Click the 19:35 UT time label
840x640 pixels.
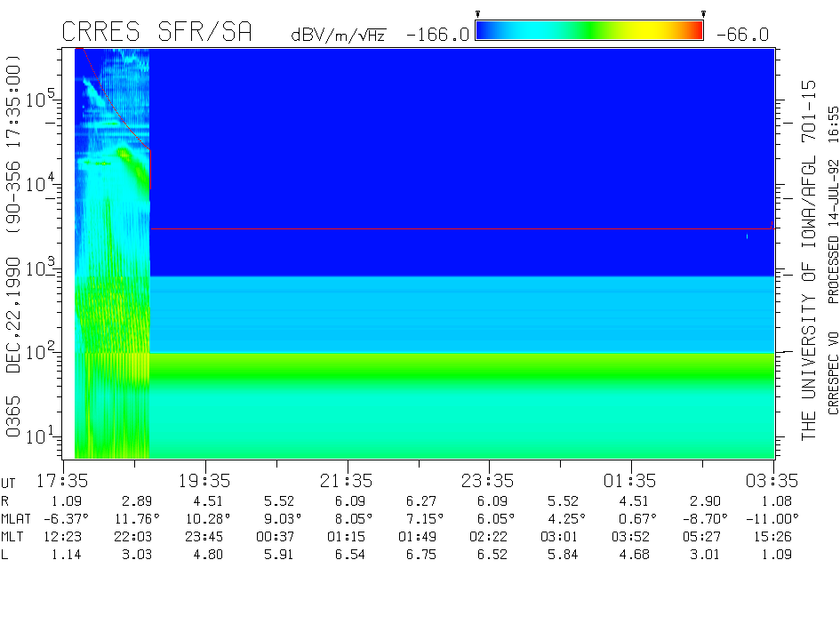pyautogui.click(x=204, y=481)
